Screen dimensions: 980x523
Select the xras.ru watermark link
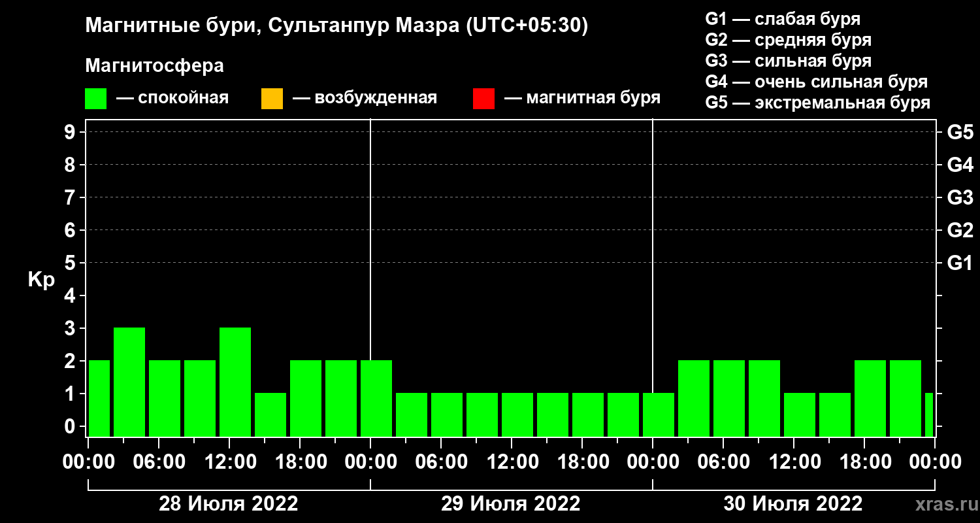943,504
